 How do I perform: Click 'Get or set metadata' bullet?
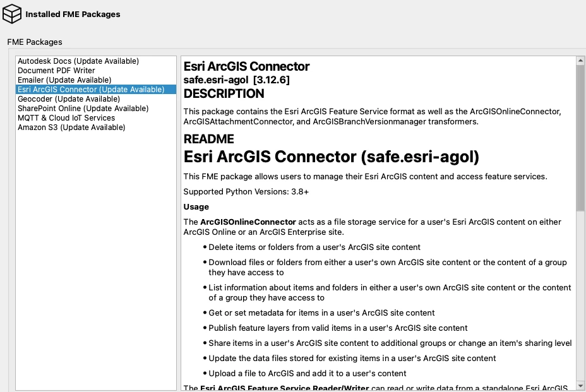pyautogui.click(x=321, y=312)
